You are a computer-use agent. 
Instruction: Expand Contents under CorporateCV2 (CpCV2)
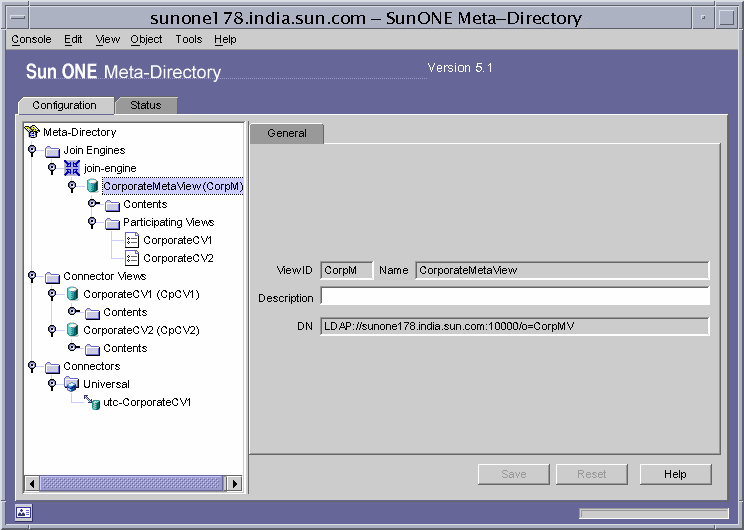click(x=73, y=347)
